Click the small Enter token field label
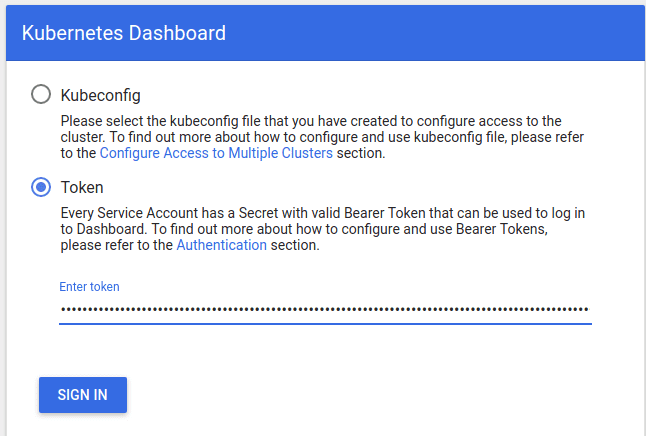 coord(89,287)
